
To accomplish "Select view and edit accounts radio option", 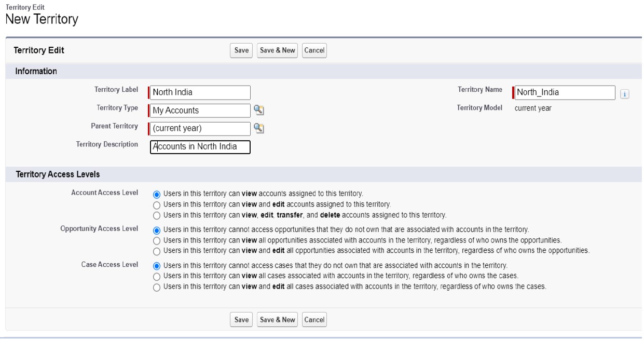I will [156, 204].
